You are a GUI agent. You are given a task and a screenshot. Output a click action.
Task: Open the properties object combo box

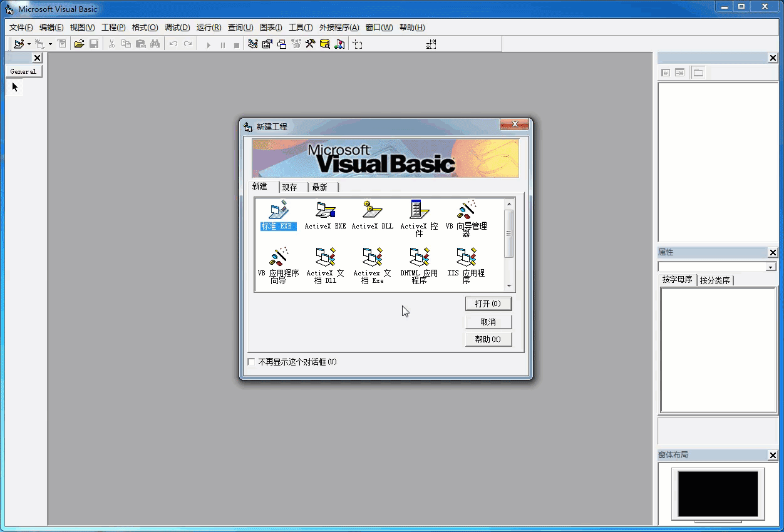[717, 267]
